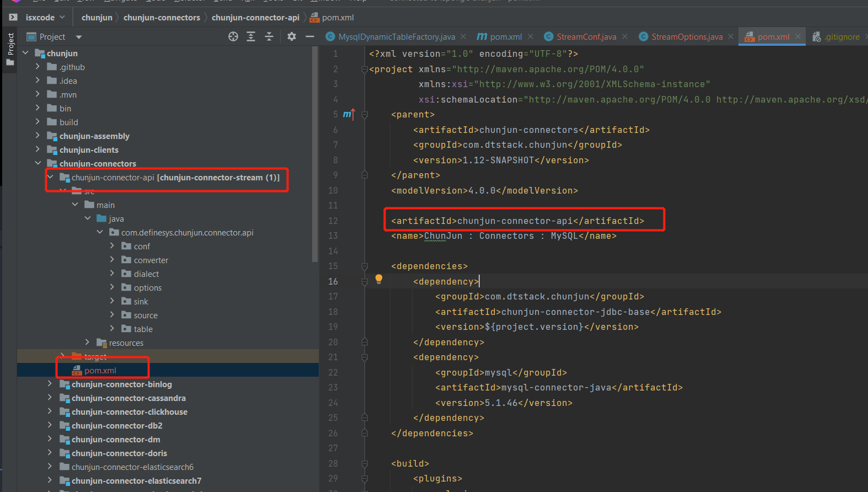Select the table package

click(x=143, y=329)
